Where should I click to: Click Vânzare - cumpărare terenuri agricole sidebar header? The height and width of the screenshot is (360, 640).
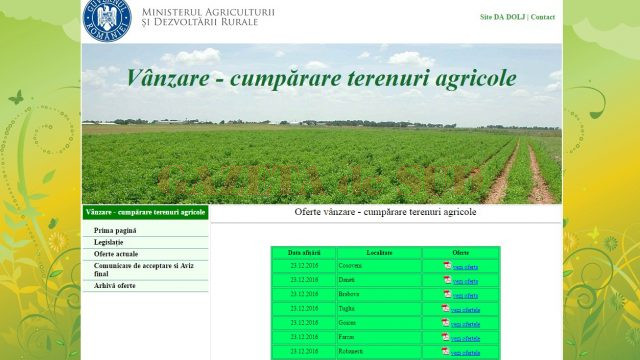point(145,212)
